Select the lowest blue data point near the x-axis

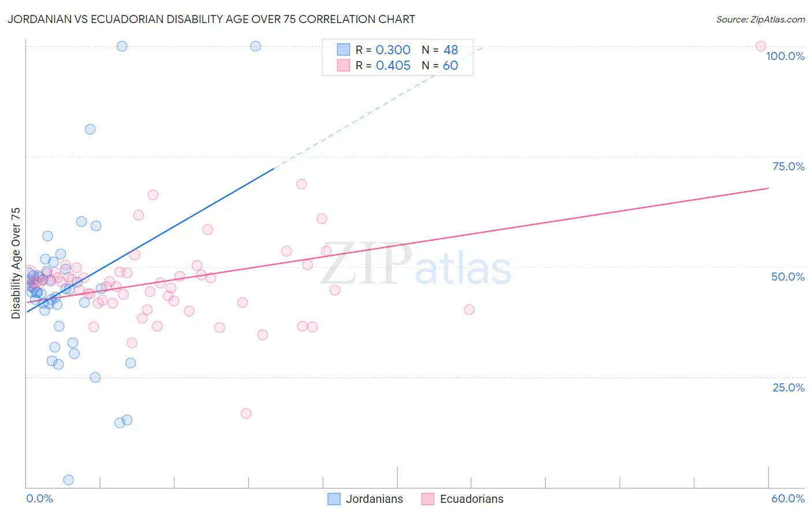68,480
